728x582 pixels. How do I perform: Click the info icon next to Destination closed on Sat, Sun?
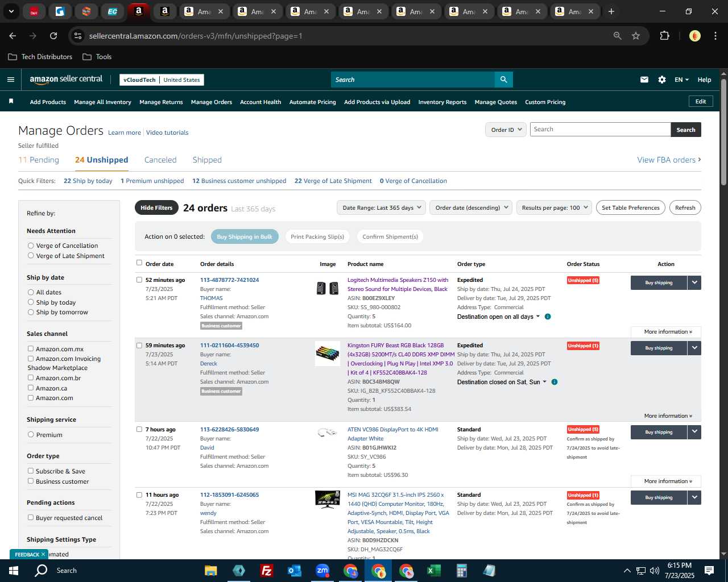555,382
